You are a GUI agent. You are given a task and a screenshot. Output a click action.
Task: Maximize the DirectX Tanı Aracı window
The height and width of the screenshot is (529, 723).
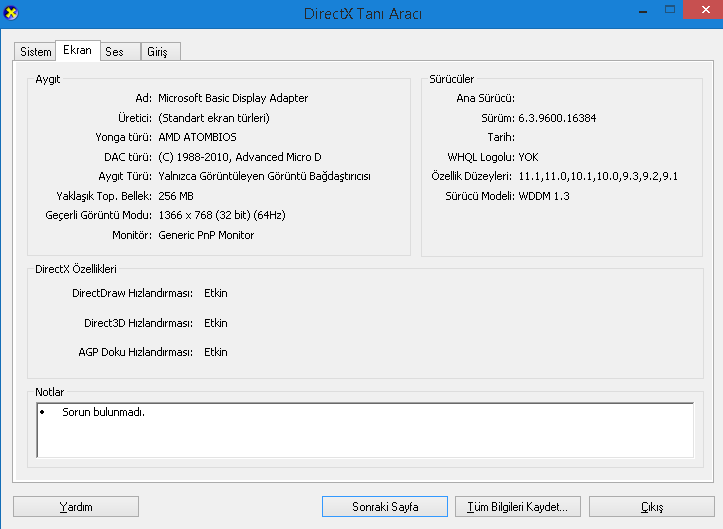click(670, 10)
